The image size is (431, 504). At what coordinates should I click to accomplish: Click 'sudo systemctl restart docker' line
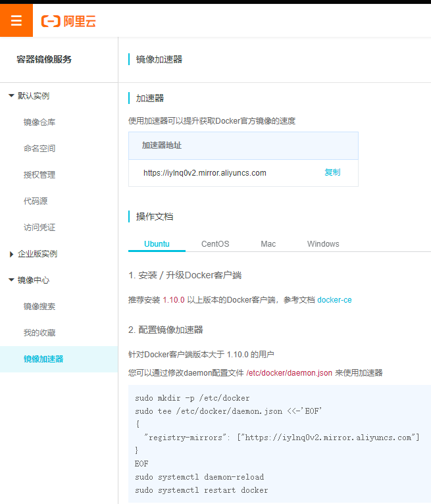click(x=201, y=490)
